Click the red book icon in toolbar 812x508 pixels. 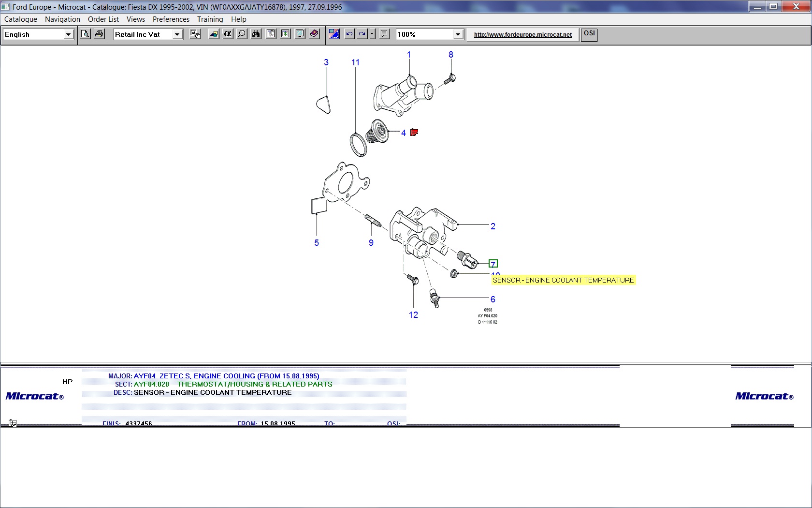pyautogui.click(x=315, y=34)
